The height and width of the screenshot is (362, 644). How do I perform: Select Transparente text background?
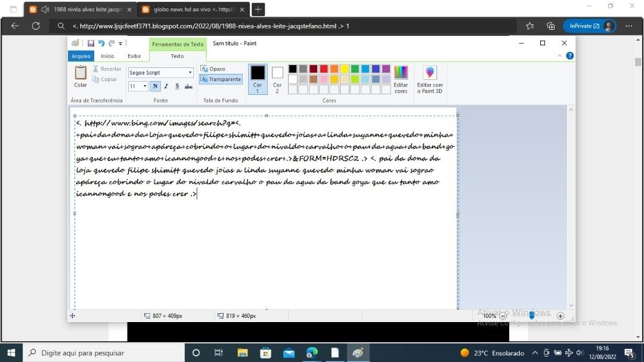(221, 79)
